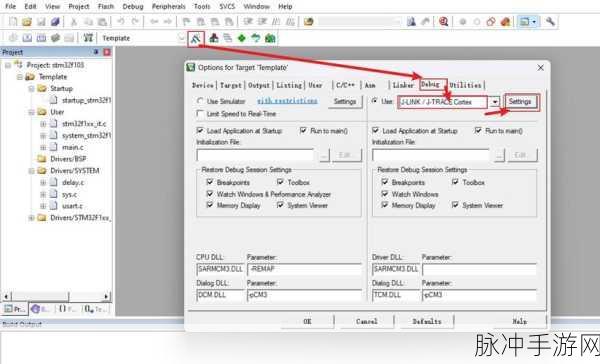Viewport: 600px width, 364px height.
Task: Expand the Drivers/STM32F1xx folder
Action: [32, 218]
